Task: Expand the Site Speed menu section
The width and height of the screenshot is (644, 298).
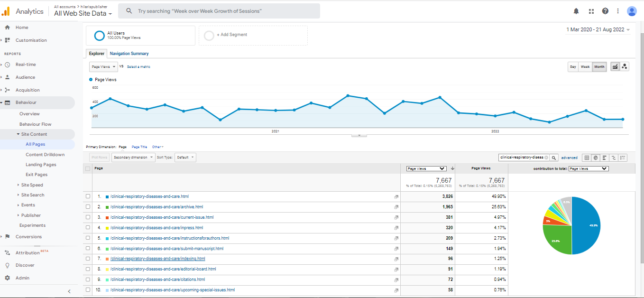Action: [32, 185]
